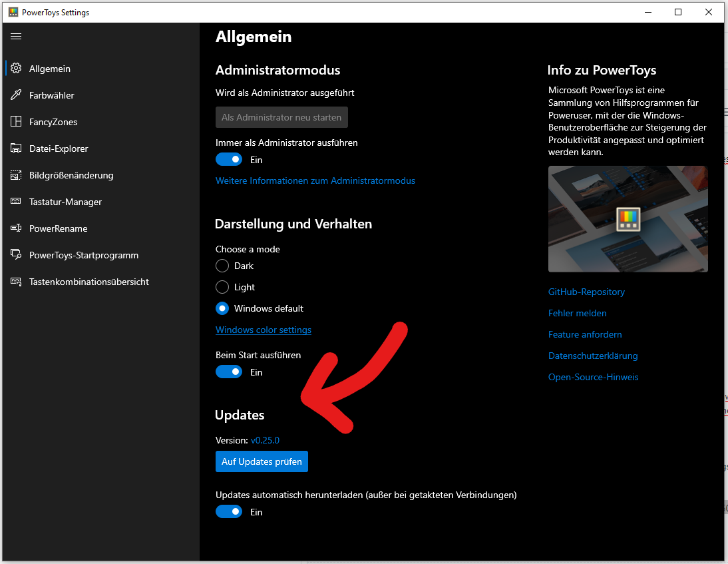Viewport: 728px width, 564px height.
Task: Click the Bildgrößenänderung icon
Action: (x=15, y=174)
